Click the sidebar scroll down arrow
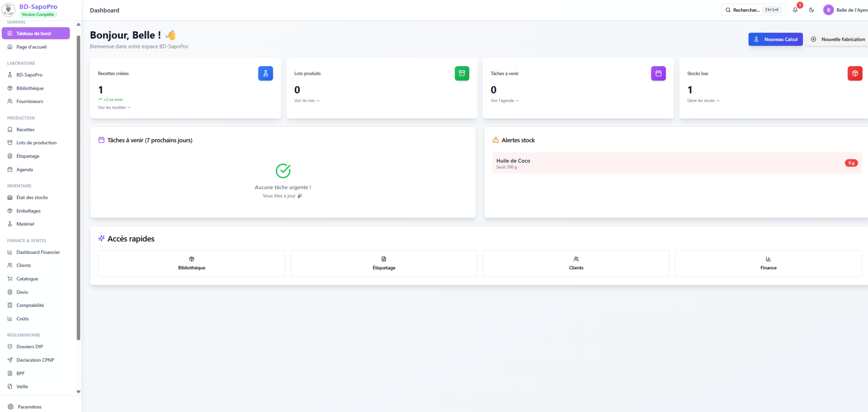868x412 pixels. click(78, 392)
